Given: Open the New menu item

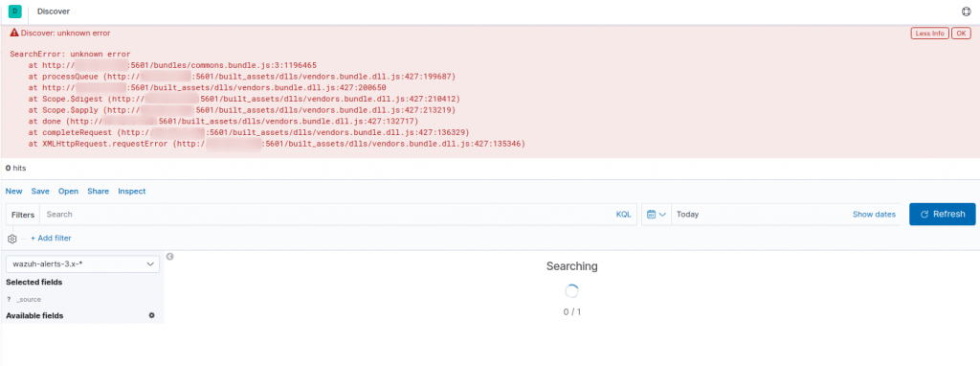Looking at the screenshot, I should [x=13, y=192].
